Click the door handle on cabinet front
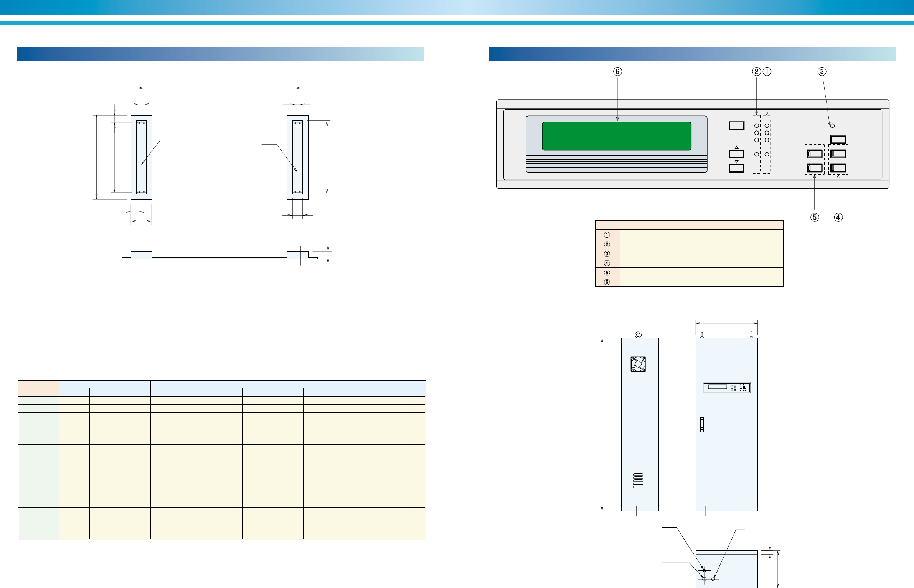 pyautogui.click(x=702, y=424)
